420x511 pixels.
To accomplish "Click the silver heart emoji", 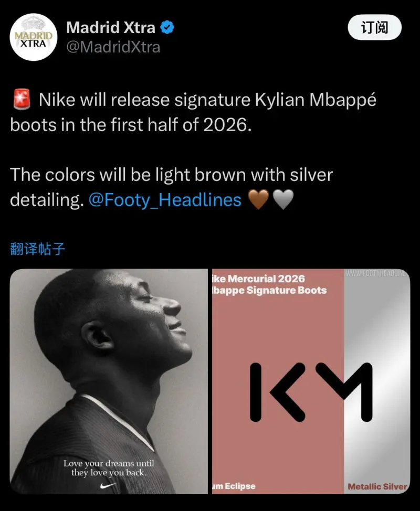I will [283, 200].
